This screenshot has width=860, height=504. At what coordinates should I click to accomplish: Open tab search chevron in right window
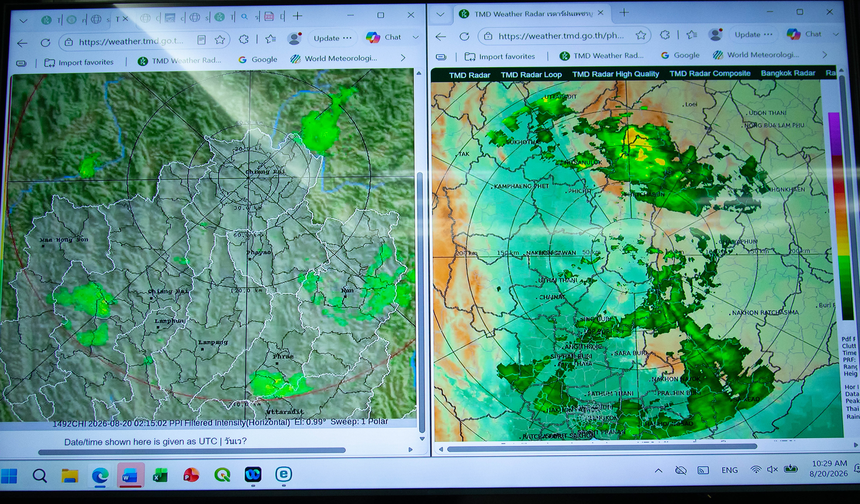coord(440,14)
